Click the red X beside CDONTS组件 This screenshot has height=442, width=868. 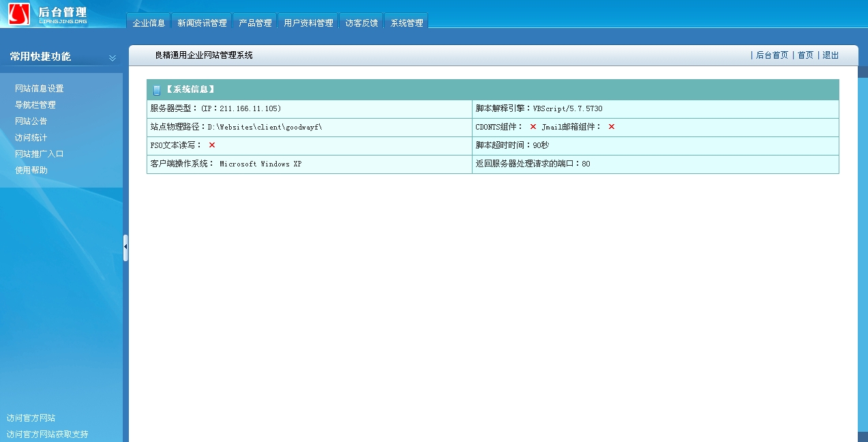(533, 126)
